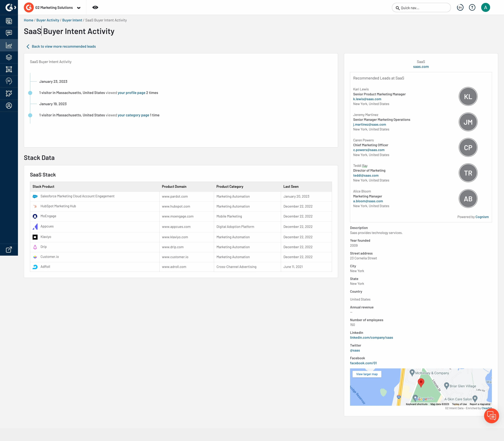Screen dimensions: 504x441
Task: Open the facebook.com/01 link
Action: click(363, 363)
